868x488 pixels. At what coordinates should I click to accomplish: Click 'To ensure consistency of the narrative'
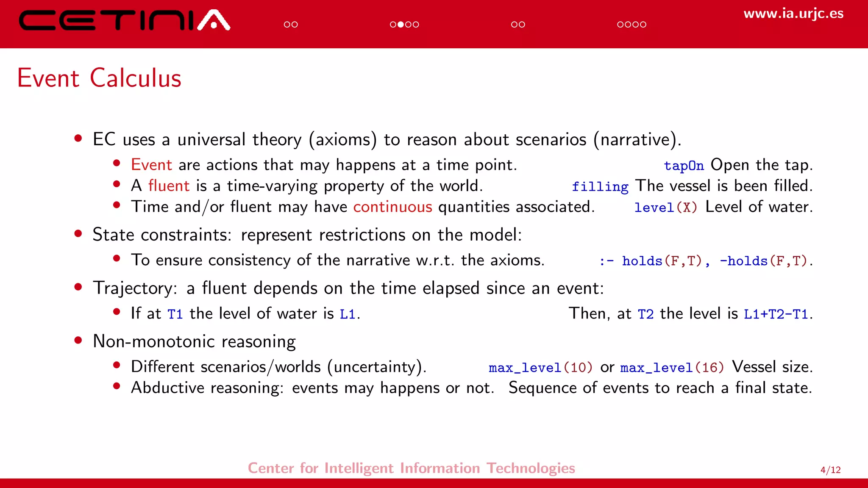pyautogui.click(x=270, y=260)
